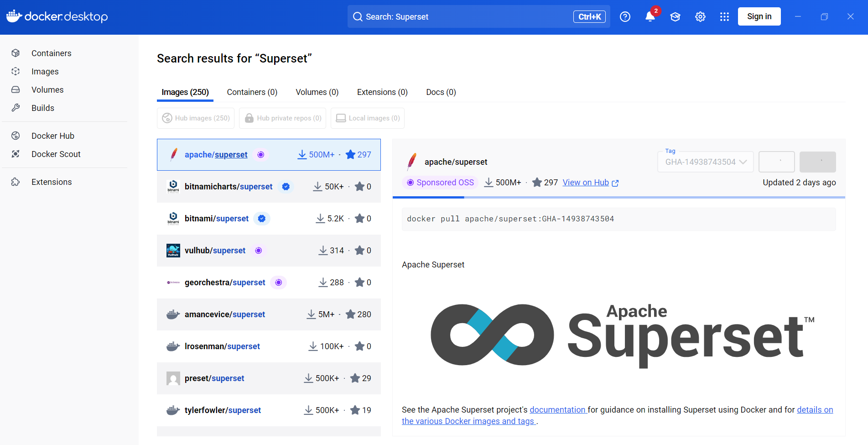The height and width of the screenshot is (445, 868).
Task: Activate the Hub images filter chip
Action: (x=195, y=118)
